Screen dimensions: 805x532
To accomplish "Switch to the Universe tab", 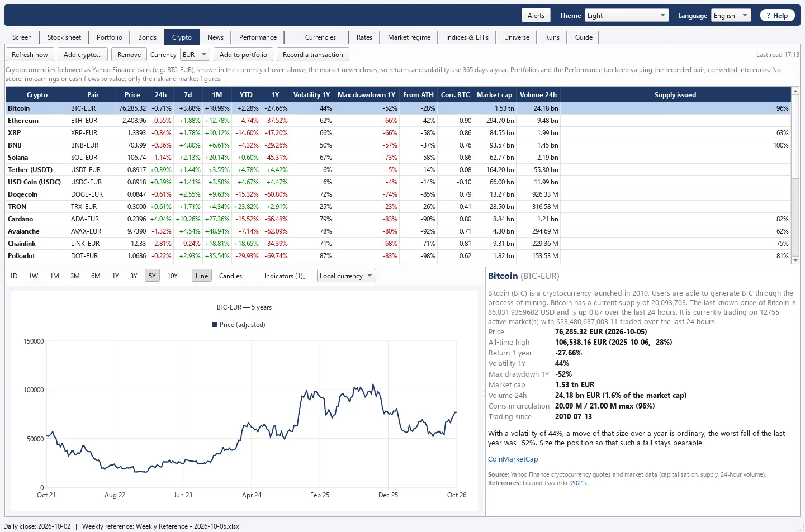I will 517,37.
